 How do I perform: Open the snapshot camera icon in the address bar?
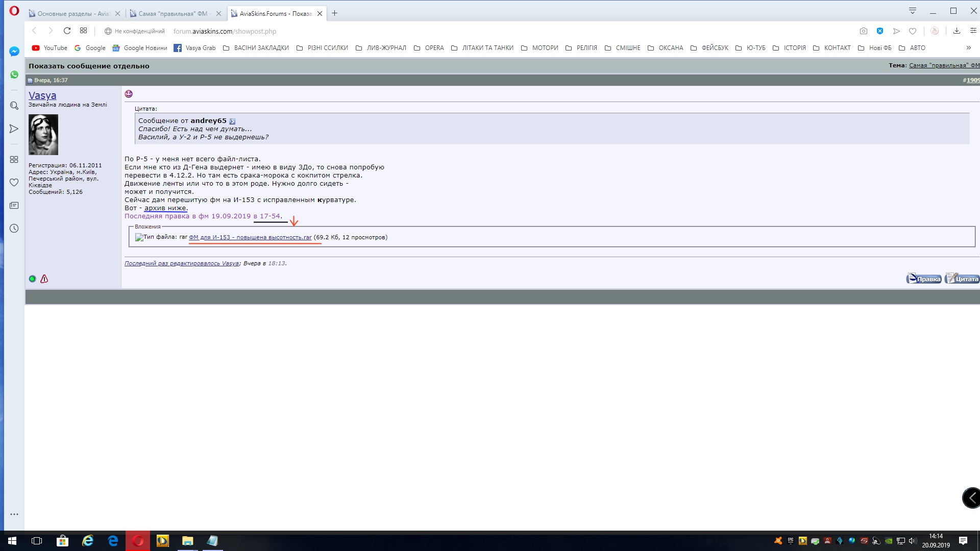(863, 31)
